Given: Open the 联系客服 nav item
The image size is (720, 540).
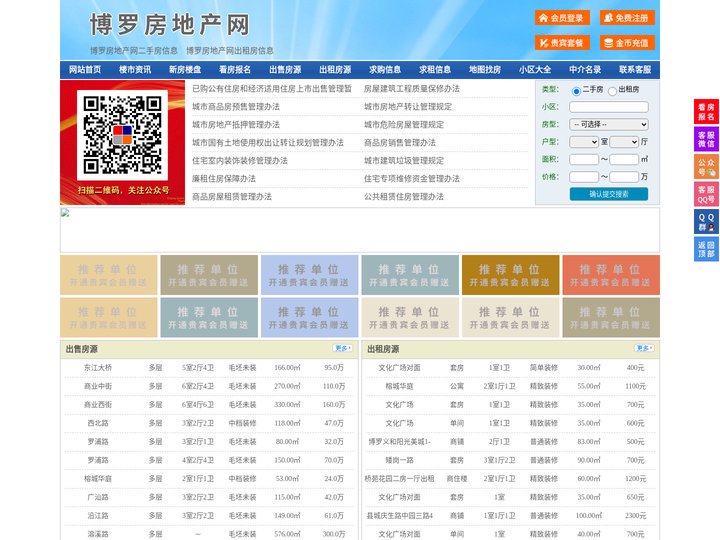Looking at the screenshot, I should click(635, 70).
